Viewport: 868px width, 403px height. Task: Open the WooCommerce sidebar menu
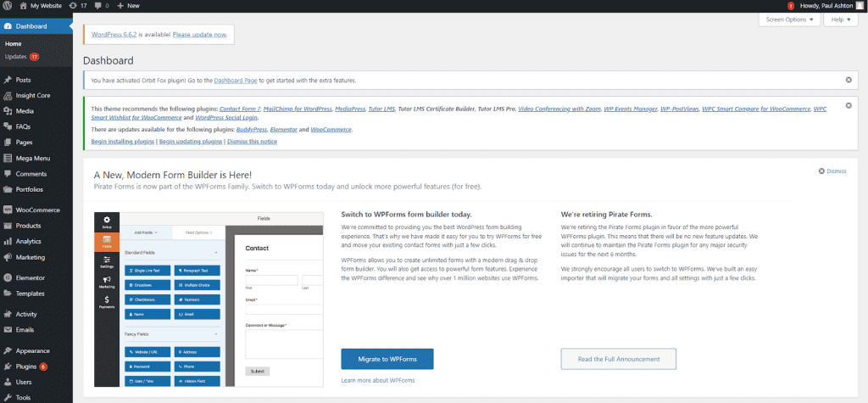click(x=36, y=210)
